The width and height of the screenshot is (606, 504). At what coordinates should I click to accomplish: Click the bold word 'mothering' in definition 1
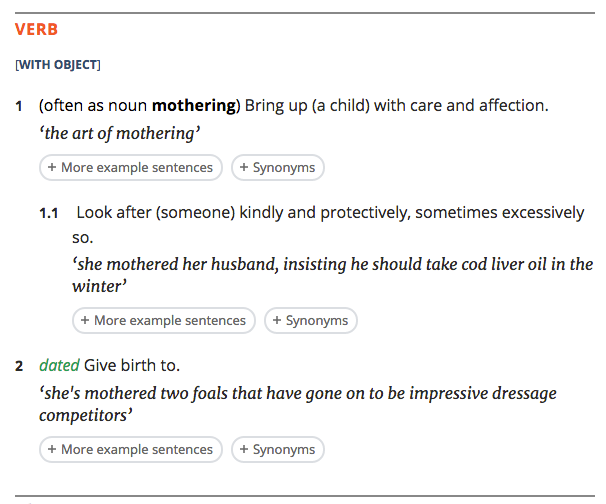coord(194,106)
